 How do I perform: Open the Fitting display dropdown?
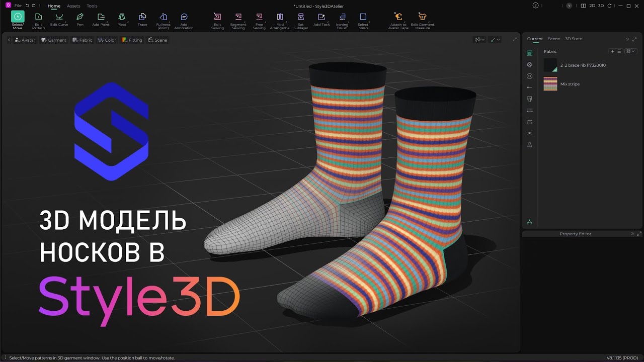click(x=132, y=40)
